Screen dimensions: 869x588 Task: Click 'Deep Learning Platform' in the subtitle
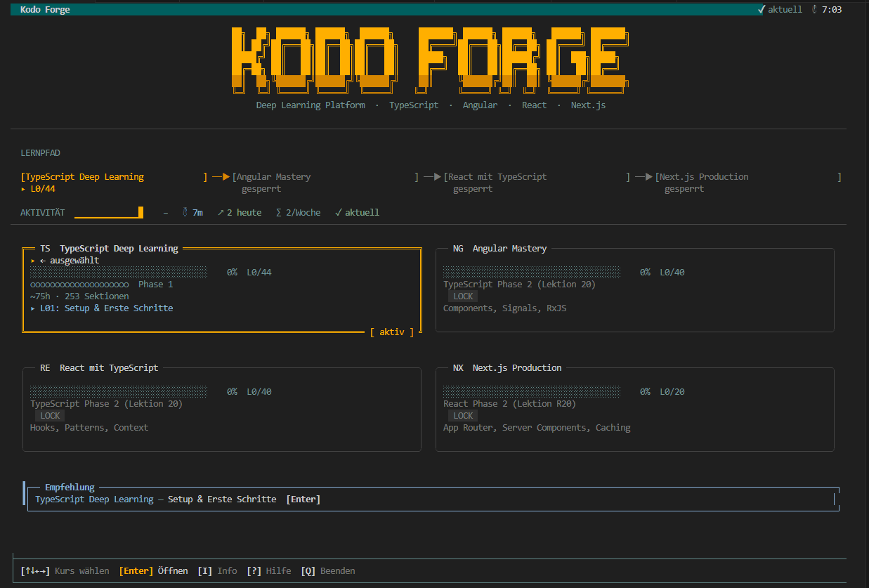pyautogui.click(x=311, y=105)
